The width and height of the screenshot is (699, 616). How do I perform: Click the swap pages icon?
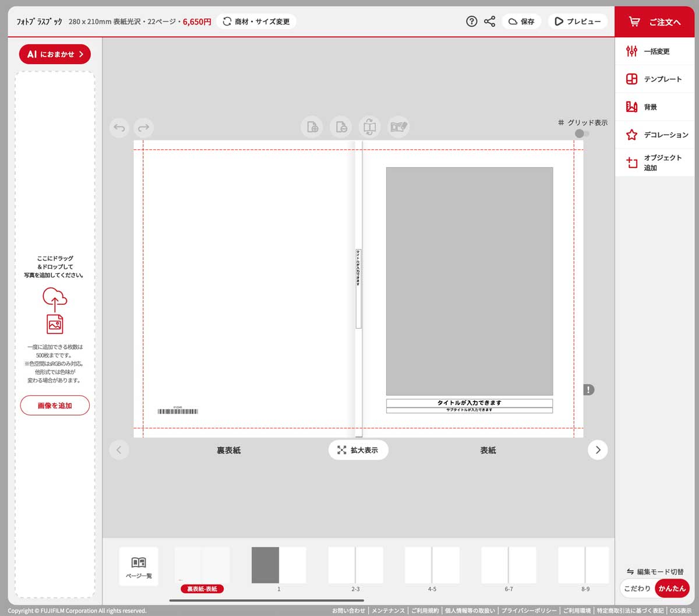coord(370,127)
